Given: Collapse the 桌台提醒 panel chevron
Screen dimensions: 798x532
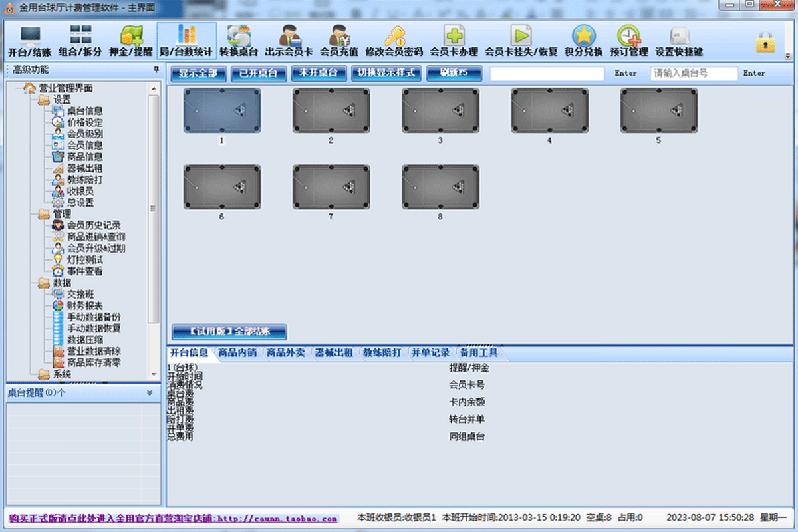Looking at the screenshot, I should click(x=150, y=393).
